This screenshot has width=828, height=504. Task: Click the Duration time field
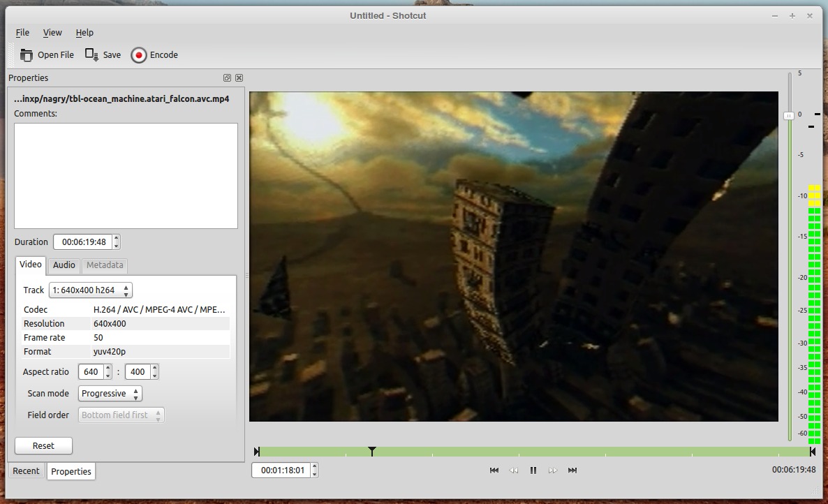pyautogui.click(x=83, y=242)
